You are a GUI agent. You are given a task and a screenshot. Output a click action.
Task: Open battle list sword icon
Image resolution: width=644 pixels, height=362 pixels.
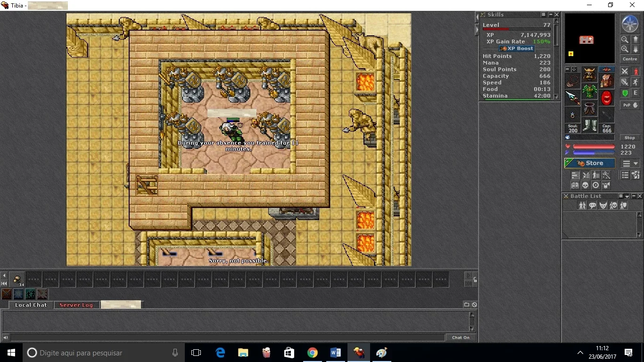tap(586, 175)
